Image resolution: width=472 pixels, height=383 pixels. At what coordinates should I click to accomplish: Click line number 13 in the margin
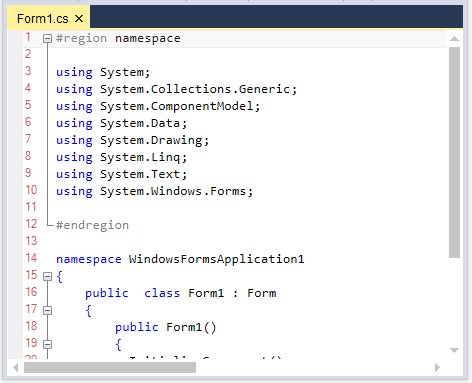[x=31, y=241]
